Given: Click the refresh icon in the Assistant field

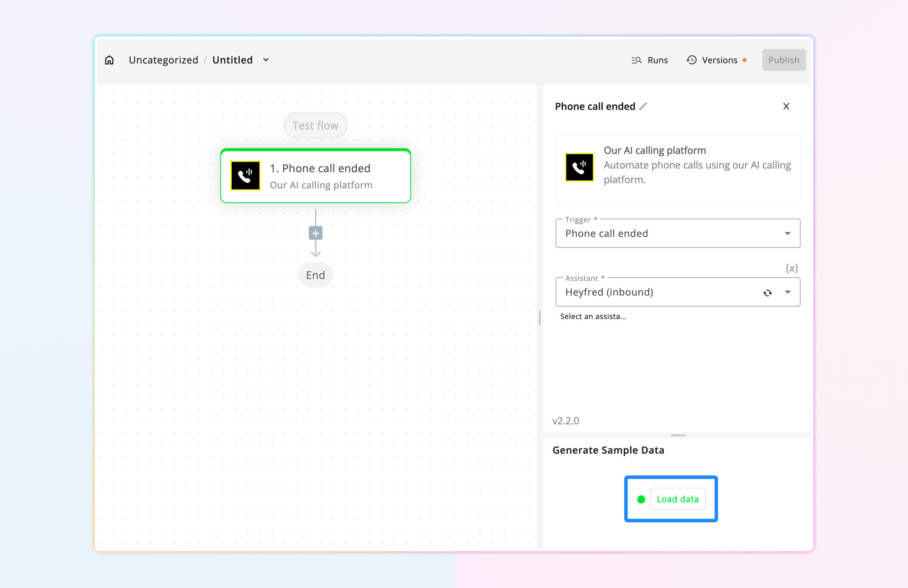Looking at the screenshot, I should point(767,293).
